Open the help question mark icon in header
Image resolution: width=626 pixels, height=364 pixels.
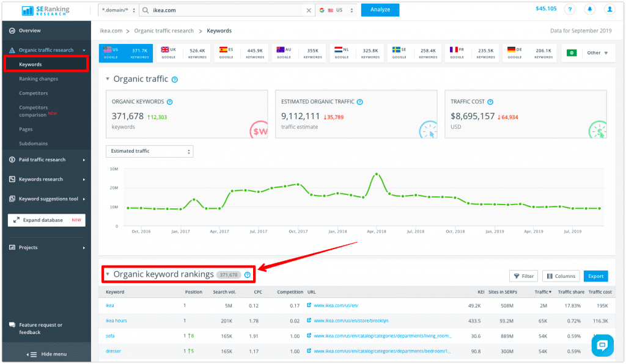[570, 9]
